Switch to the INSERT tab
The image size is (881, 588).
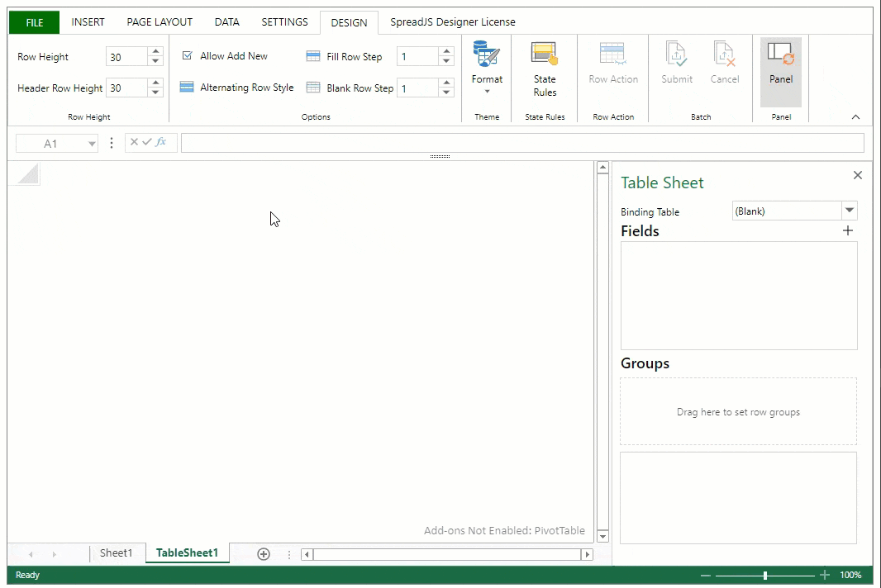coord(88,22)
